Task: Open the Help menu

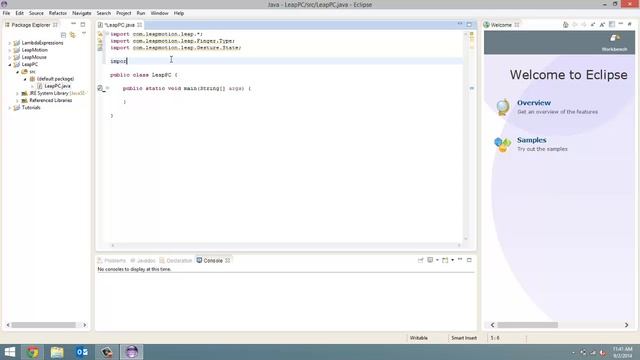Action: 179,13
